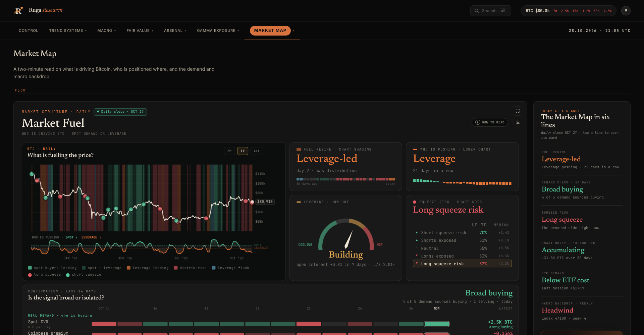Toggle spot + leverage legend item
The image size is (644, 335).
[102, 268]
